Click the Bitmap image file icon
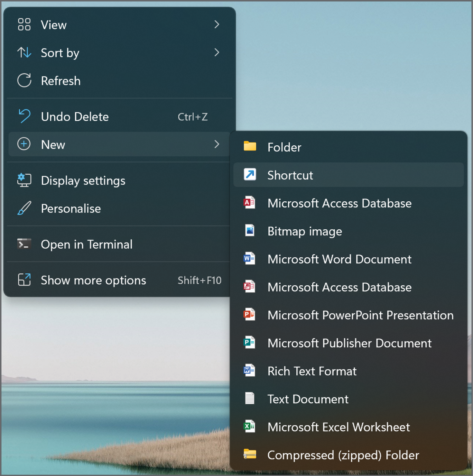The image size is (473, 476). [x=250, y=230]
